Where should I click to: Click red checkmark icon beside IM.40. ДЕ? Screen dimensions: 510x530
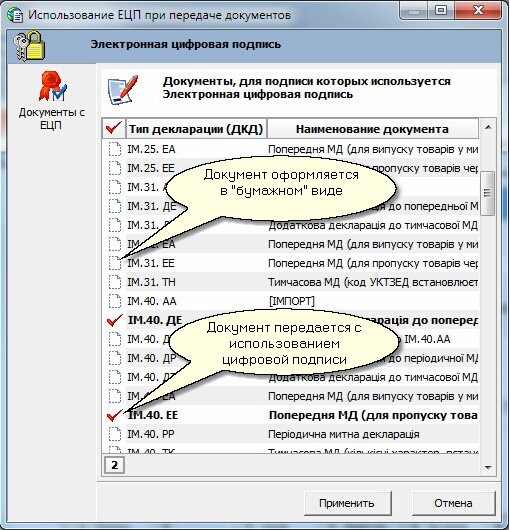coord(115,320)
